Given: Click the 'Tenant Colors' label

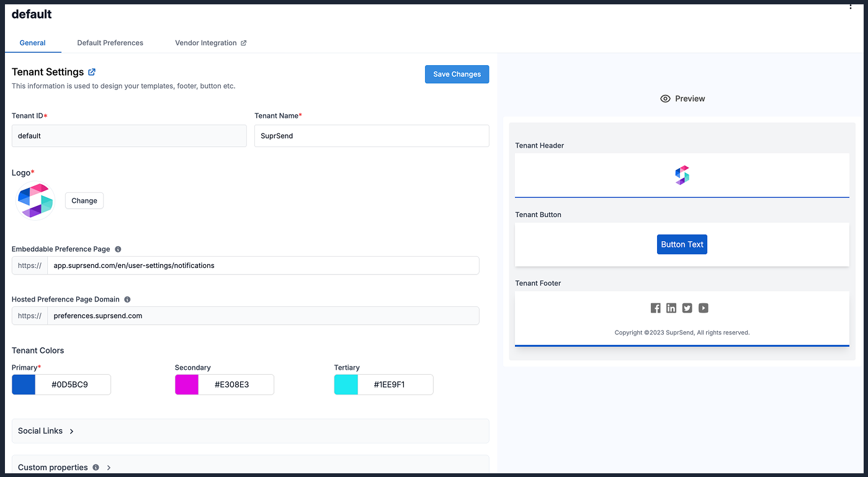Looking at the screenshot, I should (38, 350).
